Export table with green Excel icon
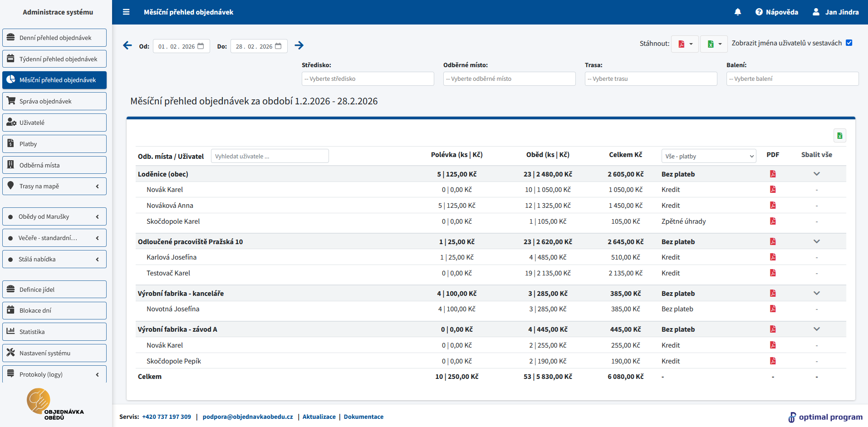Screen dimensions: 868x427 pos(839,136)
